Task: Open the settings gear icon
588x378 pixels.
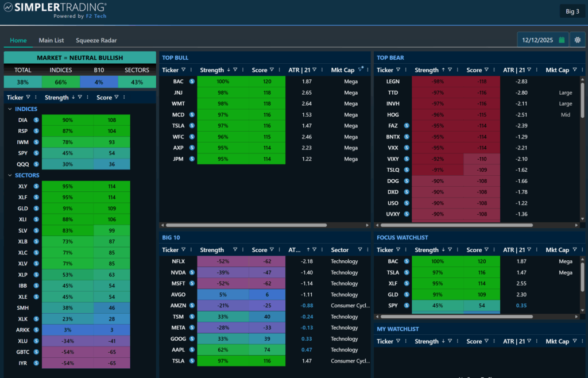Action: pos(578,40)
